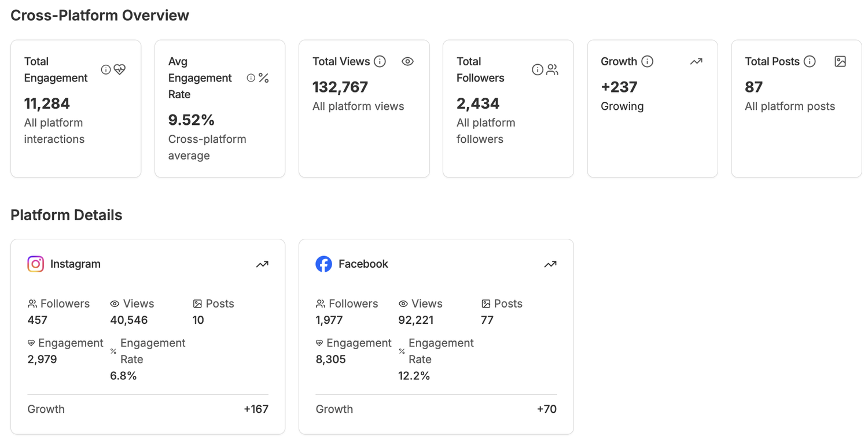Click the eye icon on Total Views card
Screen dimensions: 868x444
pos(407,61)
